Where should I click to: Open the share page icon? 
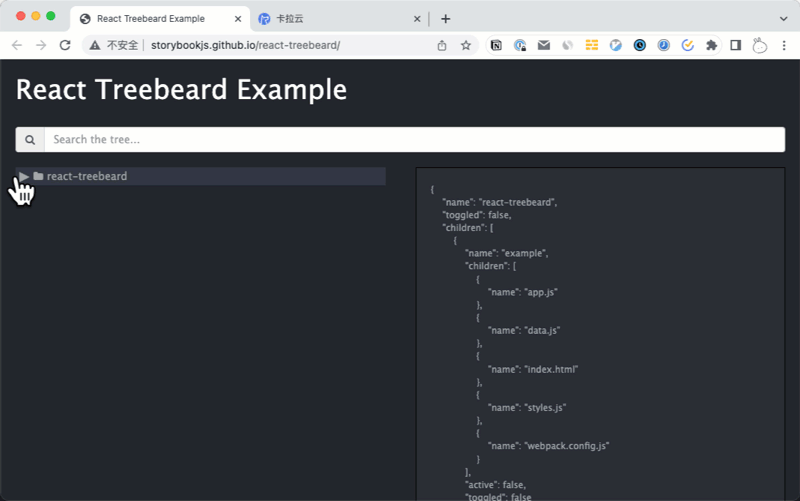pyautogui.click(x=442, y=45)
